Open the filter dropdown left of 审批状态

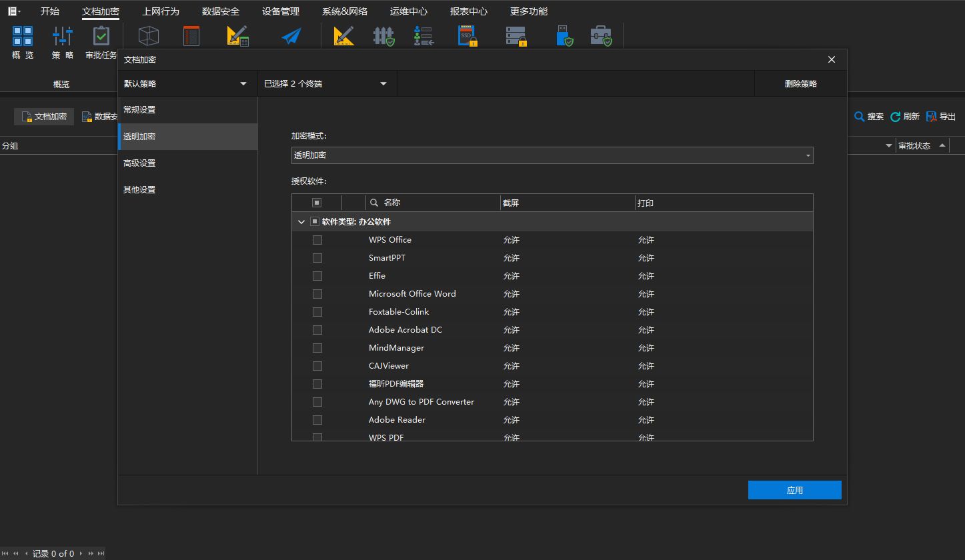pyautogui.click(x=888, y=145)
